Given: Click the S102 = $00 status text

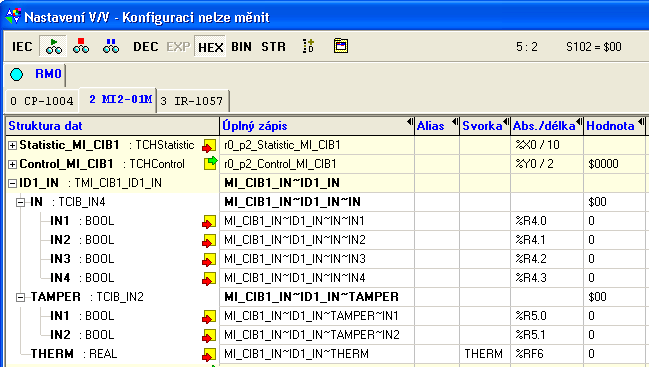Looking at the screenshot, I should [x=594, y=47].
